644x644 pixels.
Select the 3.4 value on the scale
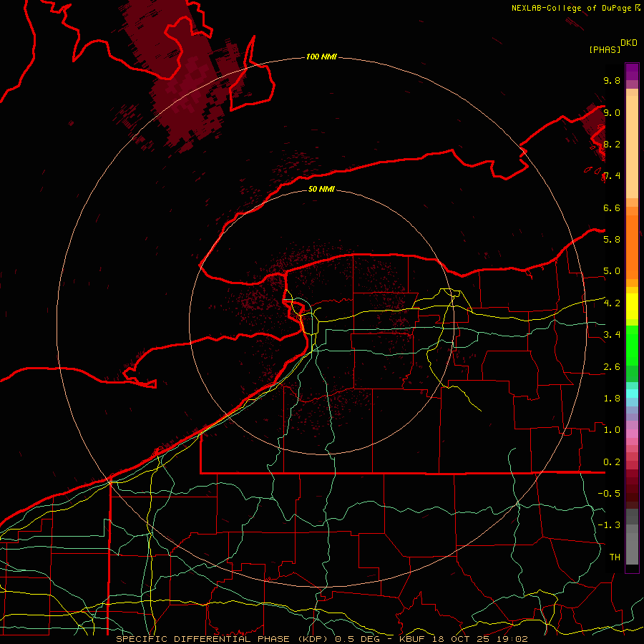(x=612, y=335)
